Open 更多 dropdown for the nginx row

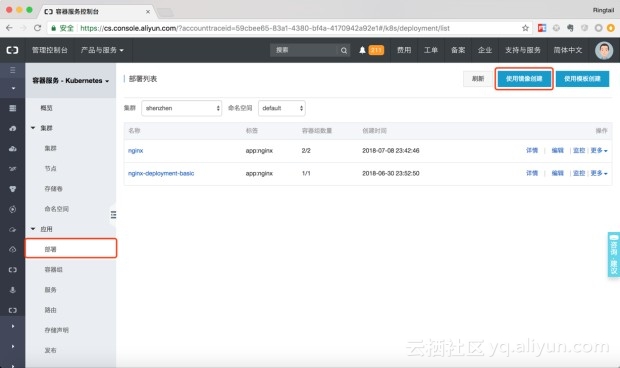click(x=599, y=151)
